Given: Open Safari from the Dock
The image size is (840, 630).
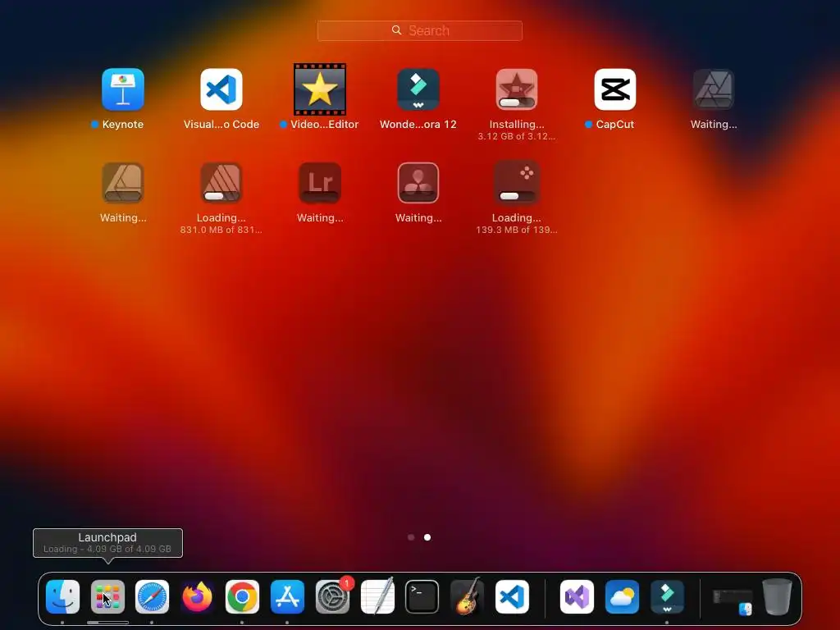Looking at the screenshot, I should click(x=152, y=596).
